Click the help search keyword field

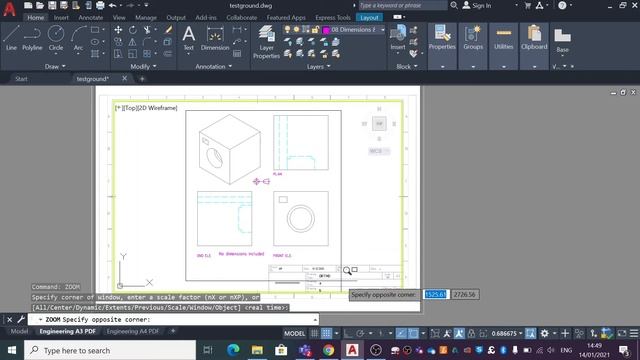402,5
